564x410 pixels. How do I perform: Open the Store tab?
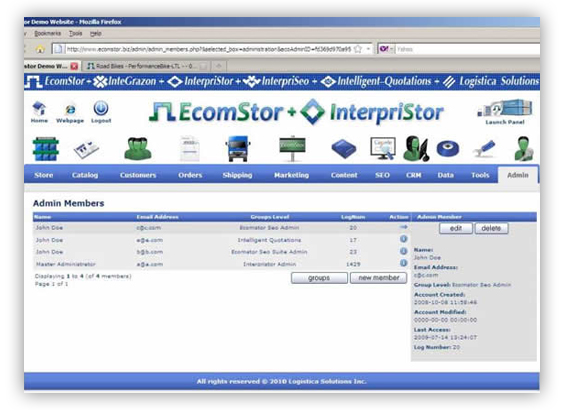tap(44, 175)
